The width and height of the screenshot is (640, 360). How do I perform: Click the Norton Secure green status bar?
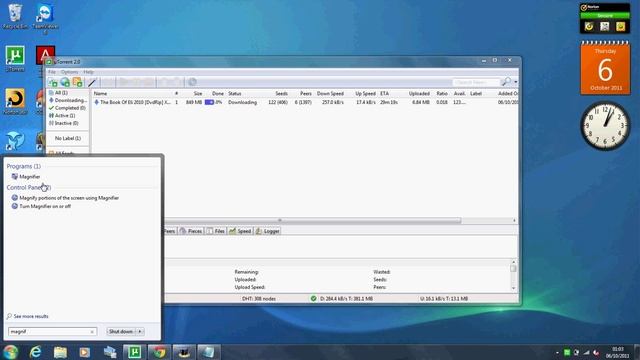605,16
